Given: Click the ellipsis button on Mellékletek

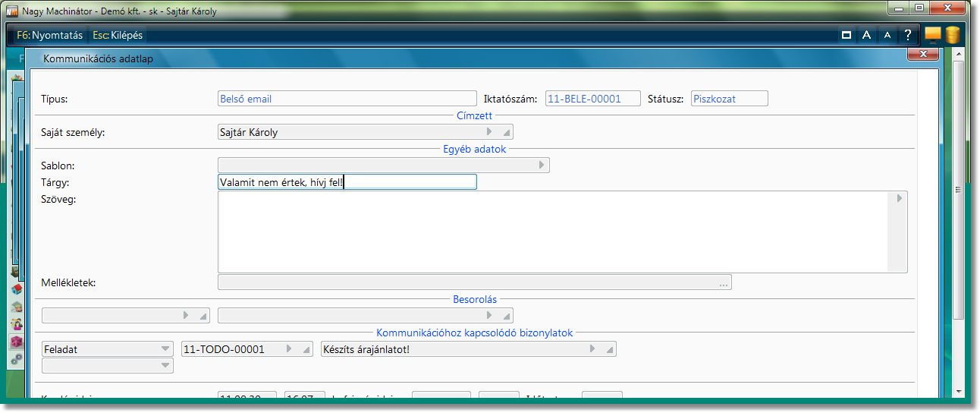Looking at the screenshot, I should point(724,283).
